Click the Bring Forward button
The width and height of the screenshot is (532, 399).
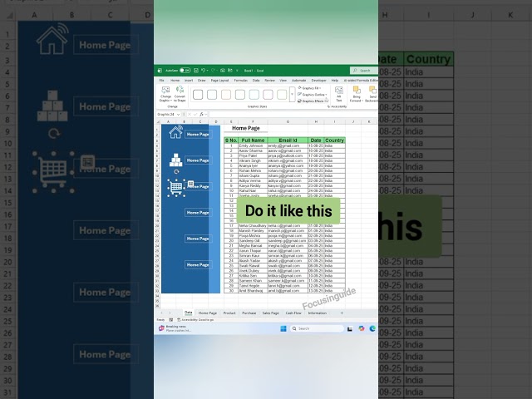point(357,94)
